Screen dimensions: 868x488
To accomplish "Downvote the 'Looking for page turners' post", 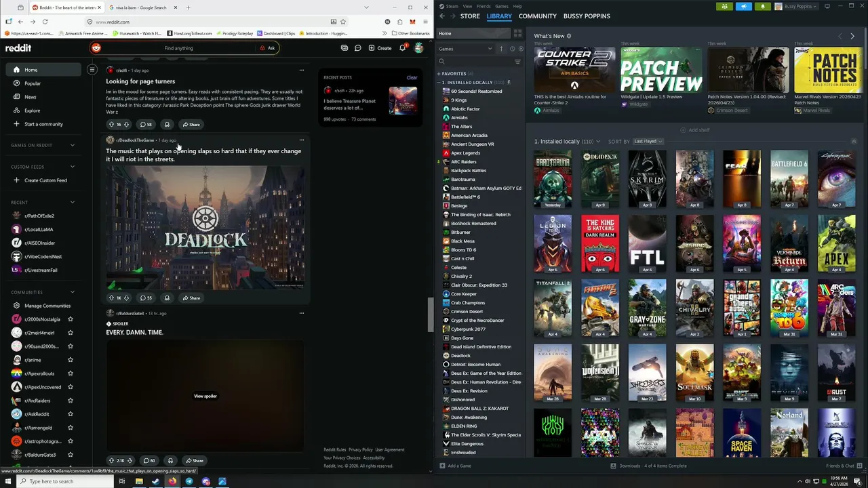I will click(x=126, y=125).
